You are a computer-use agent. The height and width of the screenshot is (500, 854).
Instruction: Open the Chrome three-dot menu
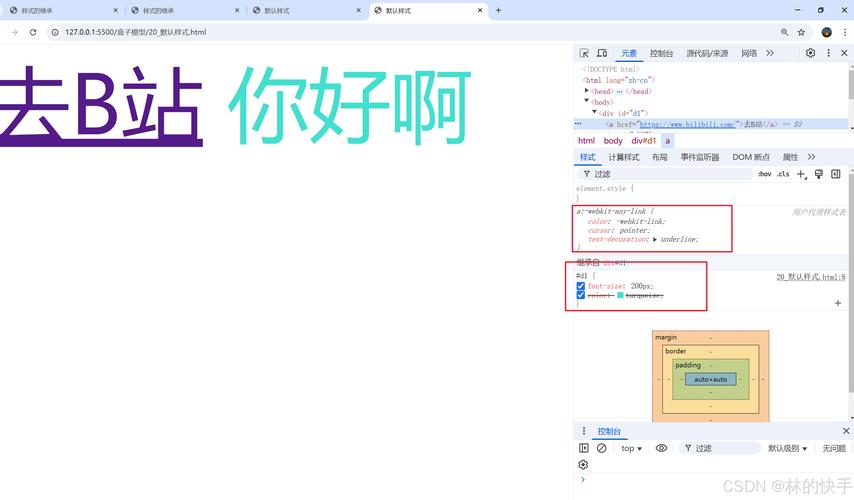click(845, 32)
